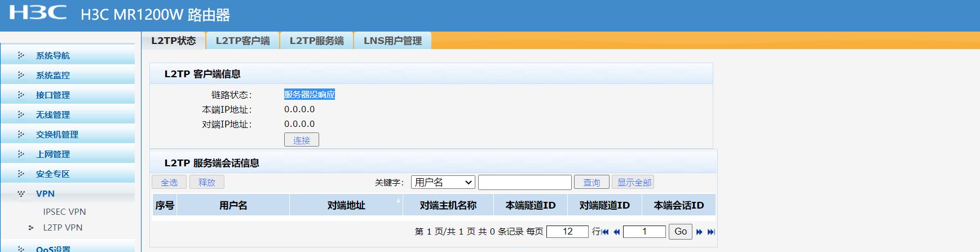Click 本端IP地址 value 0.0.0.0

[299, 109]
